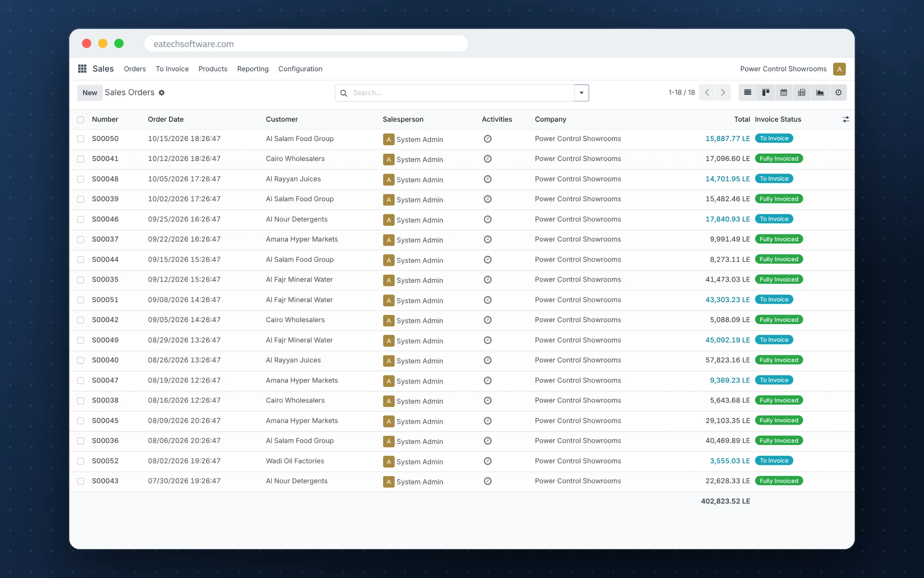924x578 pixels.
Task: Select checkbox for order S00037
Action: click(80, 239)
